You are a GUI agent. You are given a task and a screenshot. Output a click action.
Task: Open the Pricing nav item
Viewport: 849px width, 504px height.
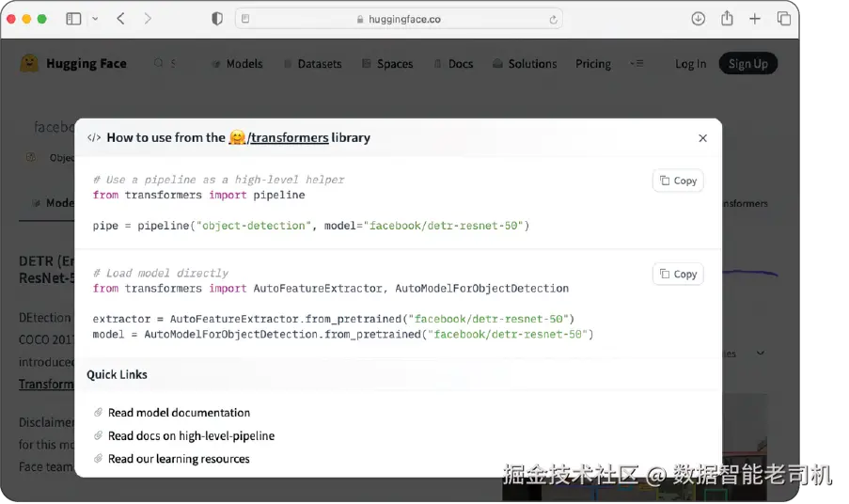(x=593, y=64)
